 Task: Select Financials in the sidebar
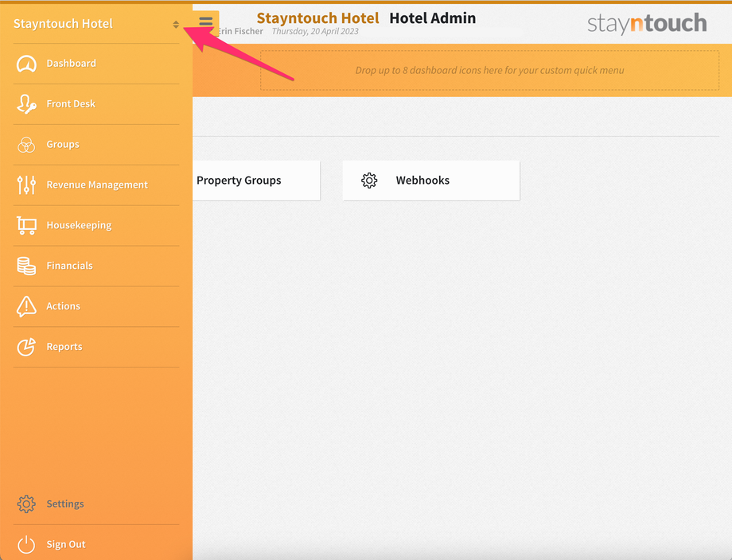(96, 266)
